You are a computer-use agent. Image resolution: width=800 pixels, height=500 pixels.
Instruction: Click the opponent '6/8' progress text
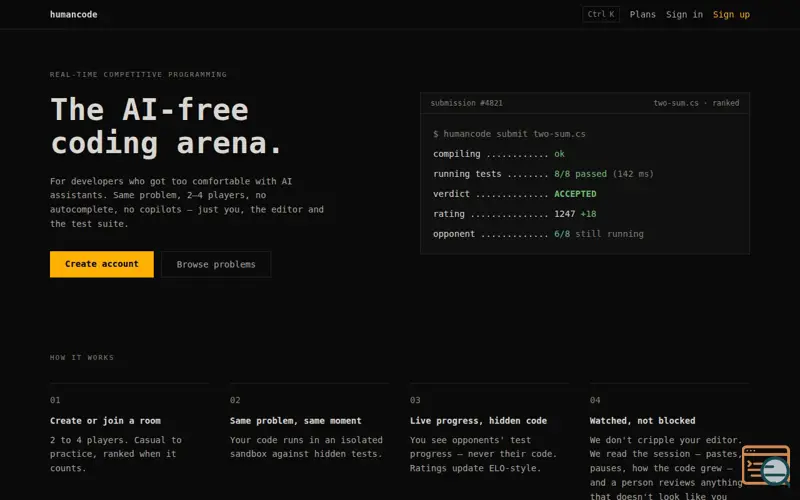coord(562,234)
